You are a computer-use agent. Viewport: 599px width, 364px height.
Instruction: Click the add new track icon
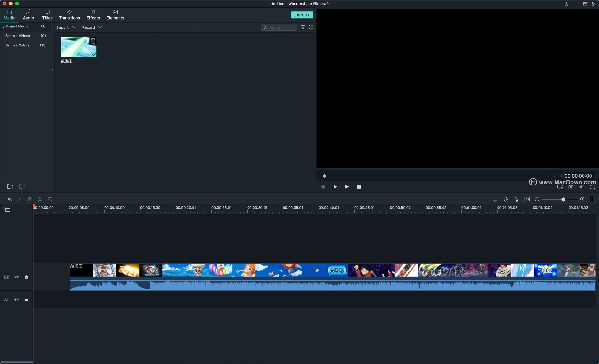7,209
